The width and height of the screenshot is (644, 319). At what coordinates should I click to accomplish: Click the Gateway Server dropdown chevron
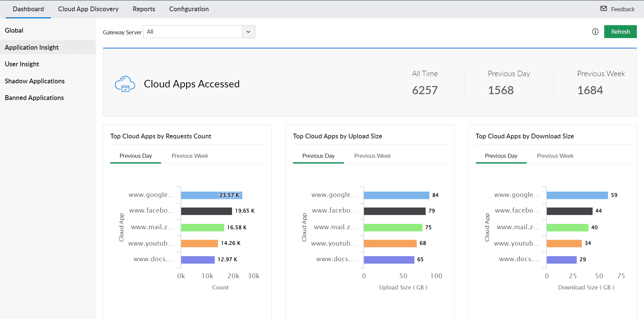248,32
